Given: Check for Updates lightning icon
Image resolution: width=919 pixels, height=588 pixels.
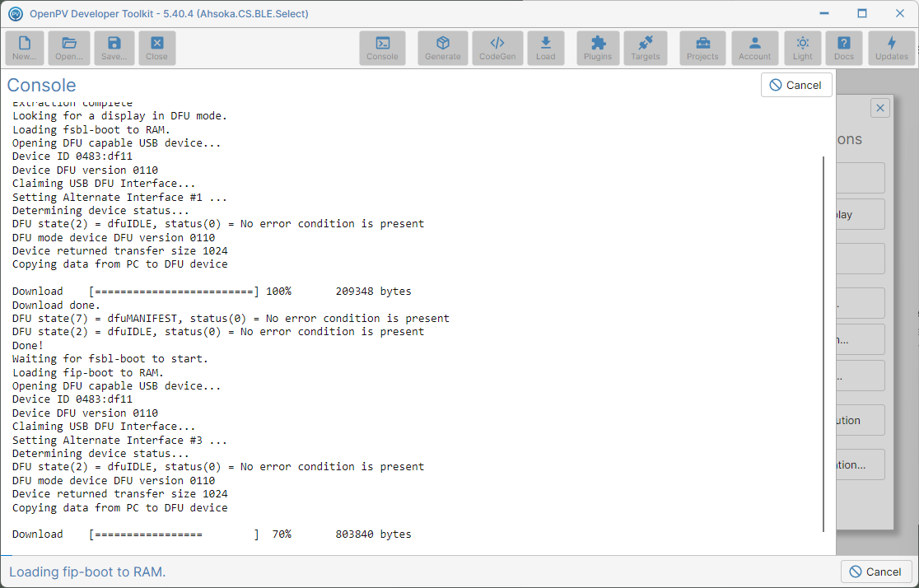Looking at the screenshot, I should (x=892, y=48).
